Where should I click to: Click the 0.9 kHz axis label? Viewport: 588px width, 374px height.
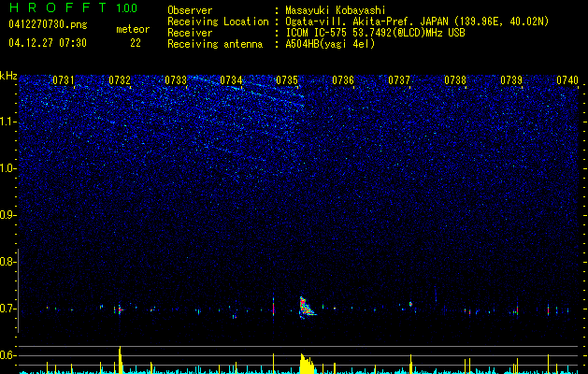click(x=7, y=215)
